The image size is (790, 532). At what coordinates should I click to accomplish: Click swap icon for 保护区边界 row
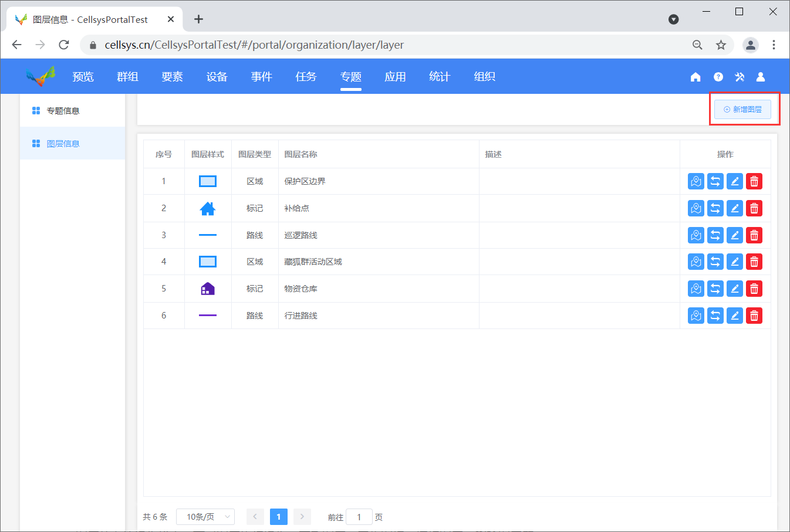(715, 181)
